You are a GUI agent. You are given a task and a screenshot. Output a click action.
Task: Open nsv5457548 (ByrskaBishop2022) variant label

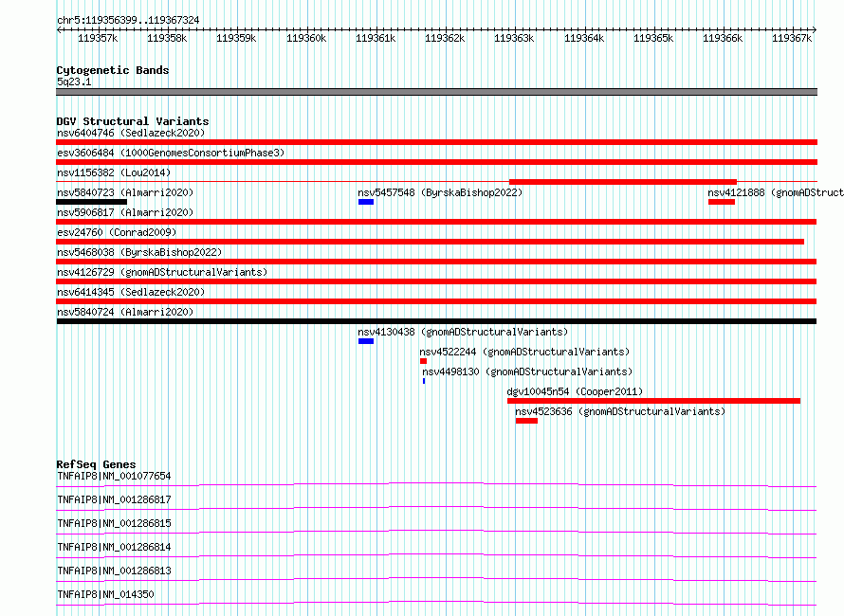pyautogui.click(x=440, y=192)
